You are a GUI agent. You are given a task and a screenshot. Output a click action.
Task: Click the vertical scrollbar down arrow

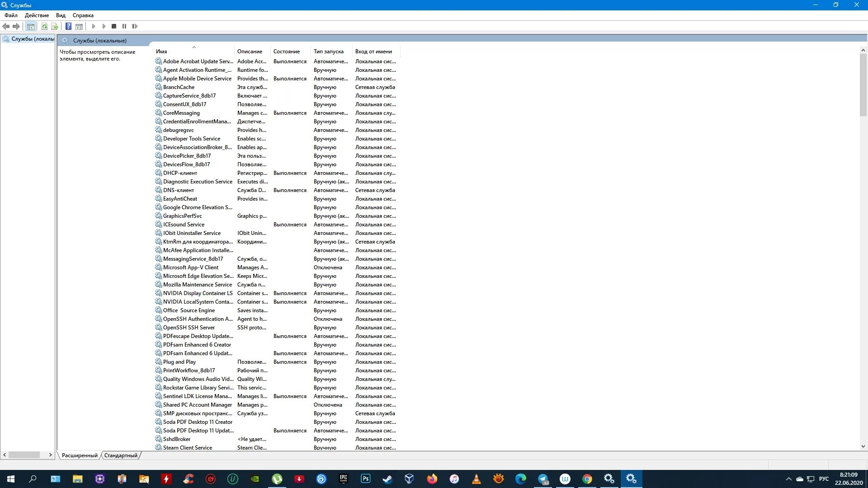(863, 446)
